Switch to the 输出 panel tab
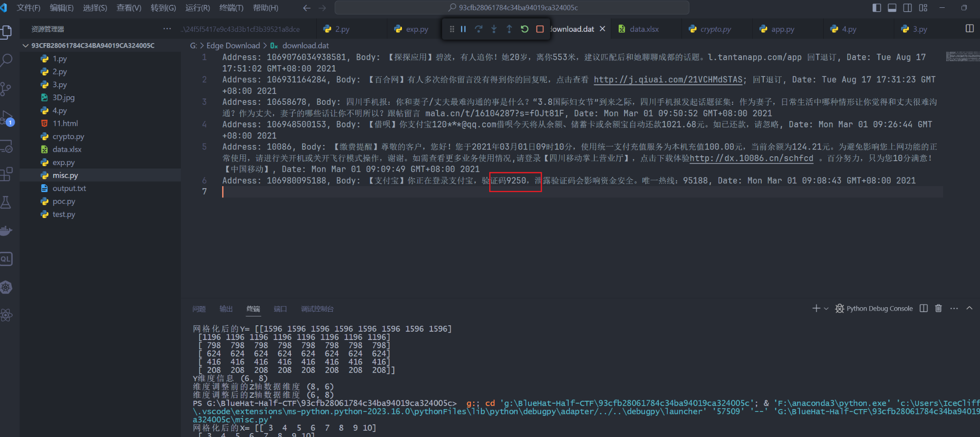980x437 pixels. (x=226, y=309)
